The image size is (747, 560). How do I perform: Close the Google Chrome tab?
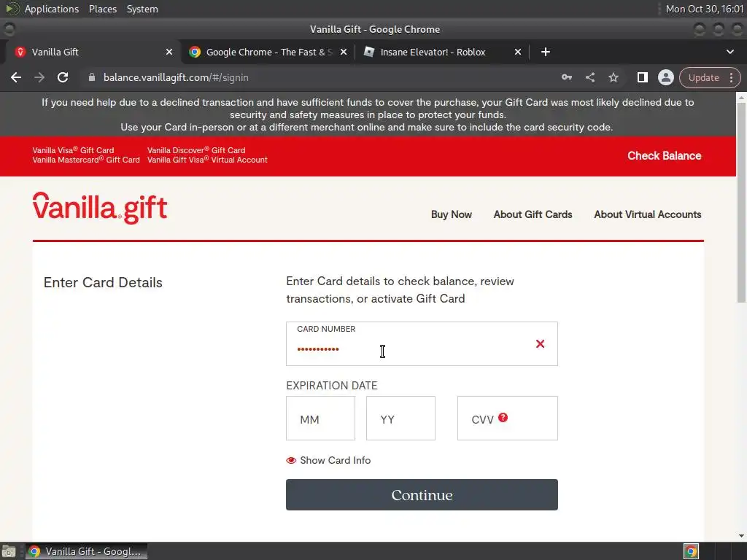tap(344, 52)
